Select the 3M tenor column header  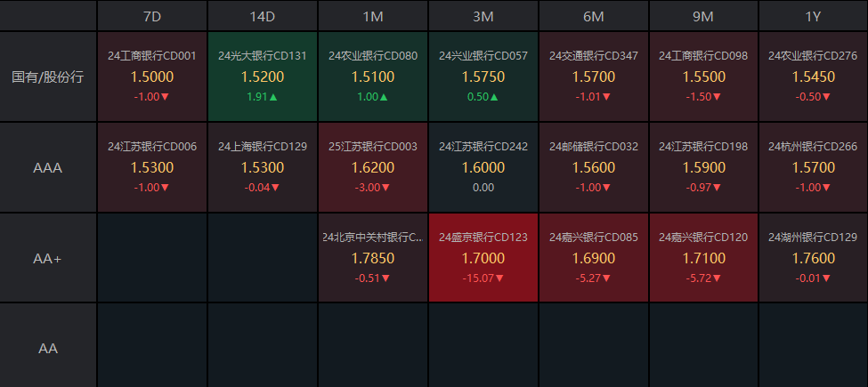(x=483, y=16)
